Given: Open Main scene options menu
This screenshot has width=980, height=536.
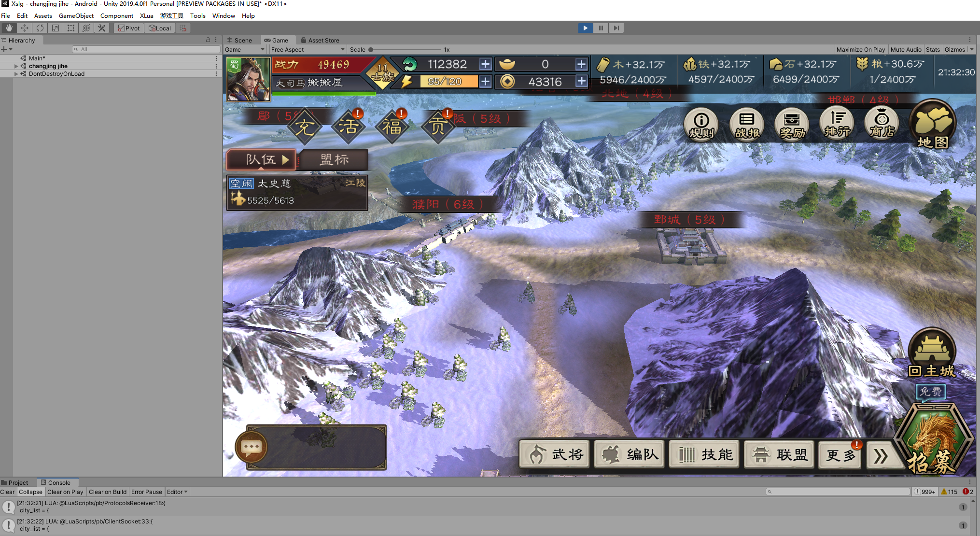Looking at the screenshot, I should tap(216, 58).
